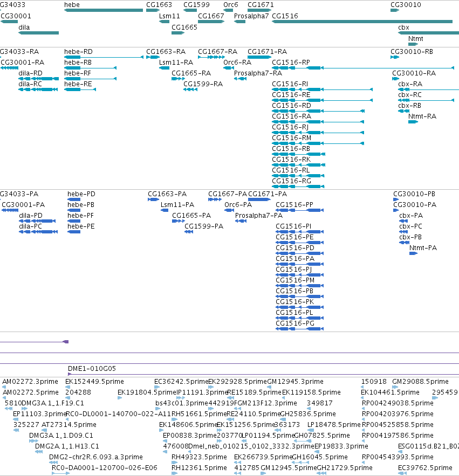Select the CG1516-PP protein label
The width and height of the screenshot is (459, 476).
(294, 205)
